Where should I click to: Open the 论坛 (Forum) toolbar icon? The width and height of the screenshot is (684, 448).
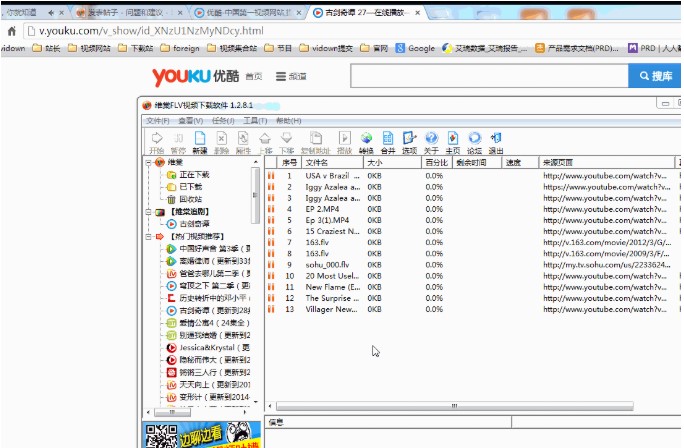point(474,141)
